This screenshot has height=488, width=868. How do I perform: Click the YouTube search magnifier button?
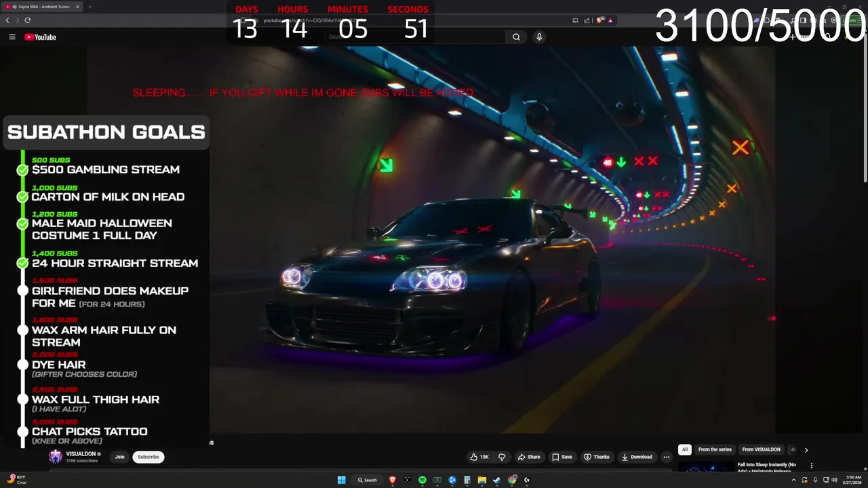click(x=516, y=37)
